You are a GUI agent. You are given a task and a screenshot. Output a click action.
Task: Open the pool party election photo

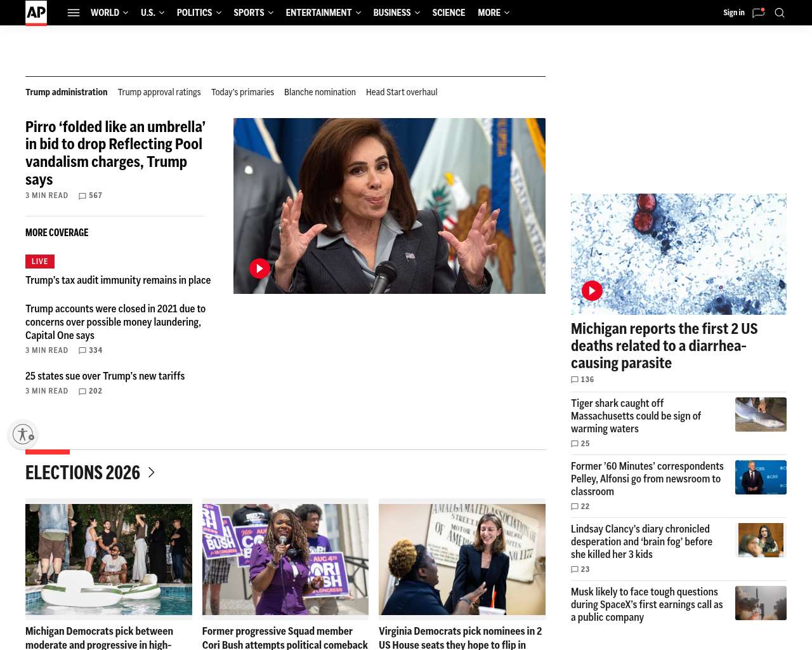pyautogui.click(x=108, y=559)
